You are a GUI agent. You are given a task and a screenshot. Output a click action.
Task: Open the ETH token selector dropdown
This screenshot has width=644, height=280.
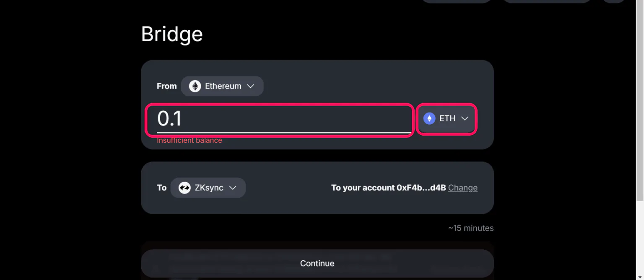[x=447, y=118]
